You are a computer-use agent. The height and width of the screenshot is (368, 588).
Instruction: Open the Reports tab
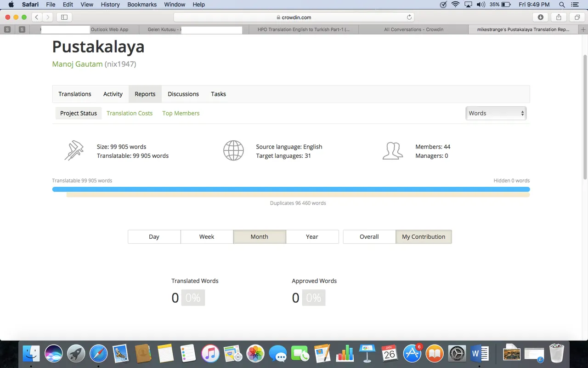tap(145, 94)
